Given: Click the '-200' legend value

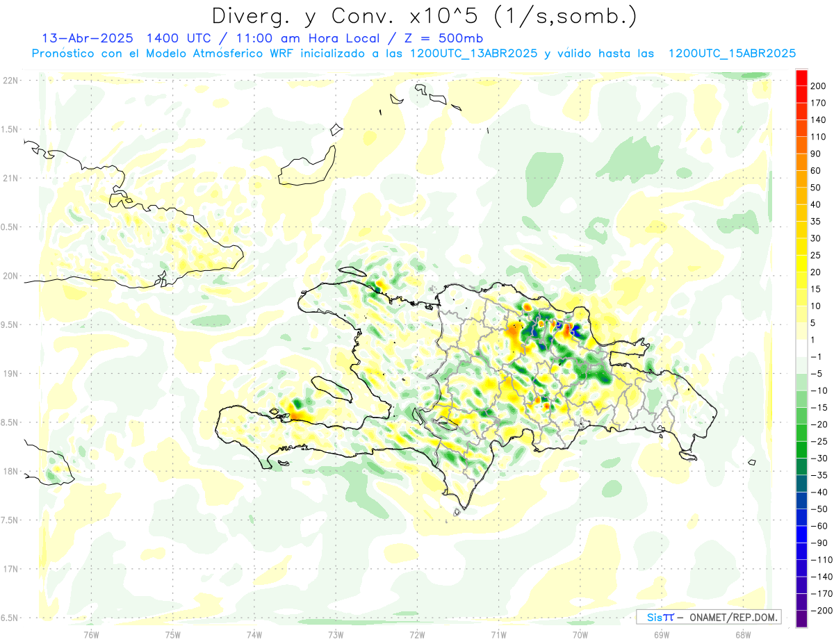Looking at the screenshot, I should tap(823, 611).
